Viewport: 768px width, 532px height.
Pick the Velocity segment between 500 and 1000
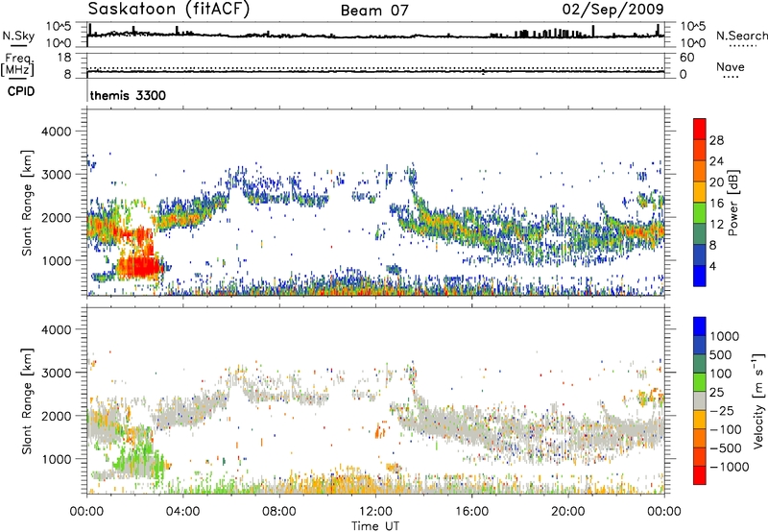click(700, 346)
